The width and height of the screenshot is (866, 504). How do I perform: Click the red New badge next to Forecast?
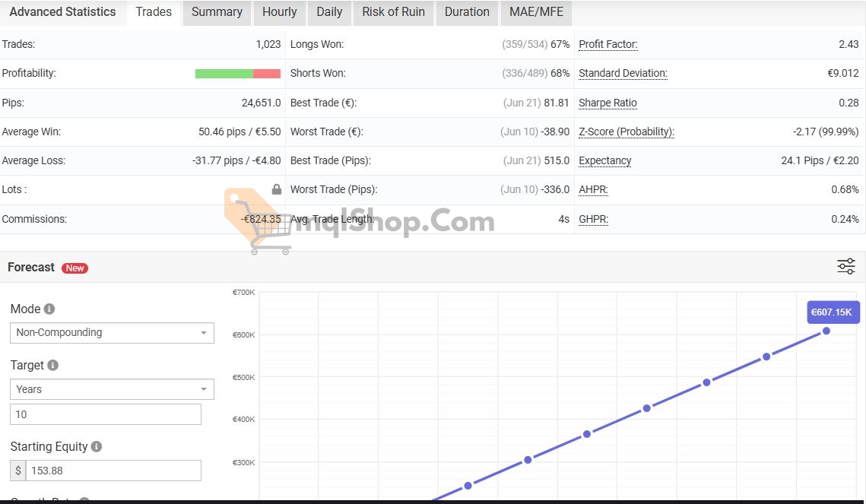click(75, 268)
